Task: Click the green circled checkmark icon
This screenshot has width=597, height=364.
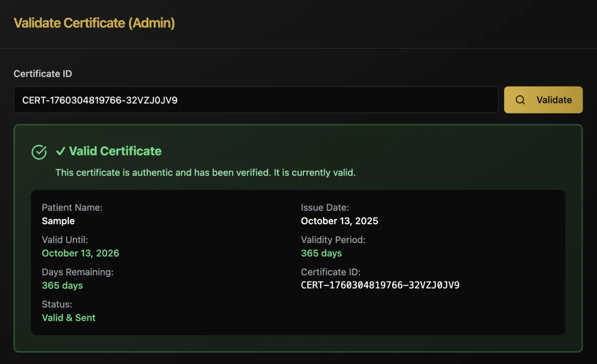Action: (39, 152)
